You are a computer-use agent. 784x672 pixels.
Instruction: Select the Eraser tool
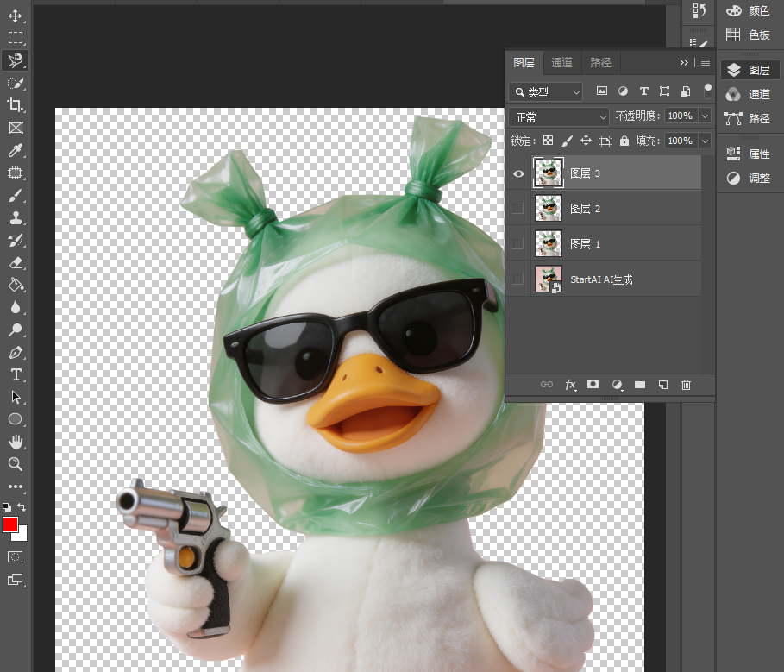point(15,262)
